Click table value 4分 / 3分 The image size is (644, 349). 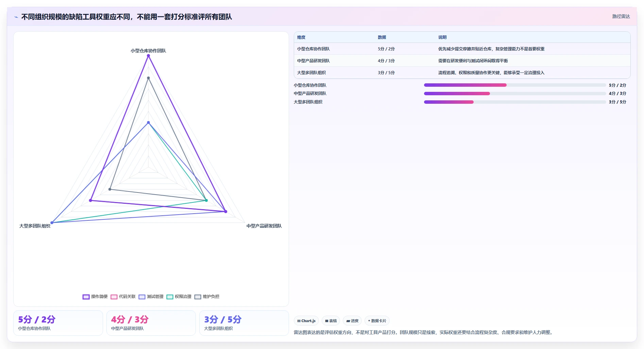tap(386, 61)
